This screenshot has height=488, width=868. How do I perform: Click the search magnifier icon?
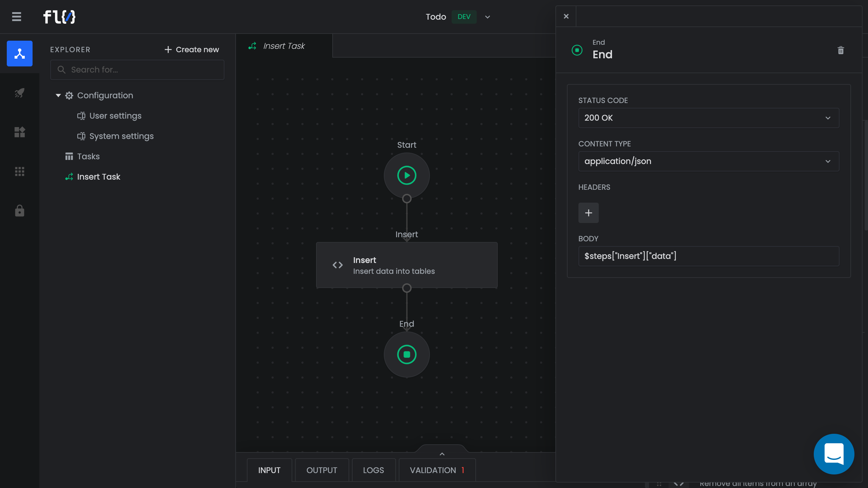(x=61, y=70)
